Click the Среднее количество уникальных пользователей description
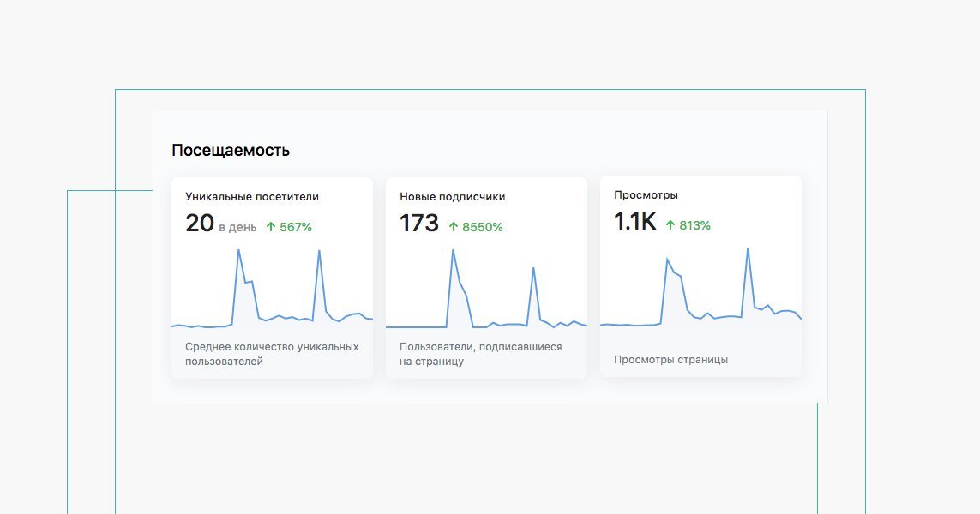Viewport: 980px width, 514px height. [x=272, y=354]
